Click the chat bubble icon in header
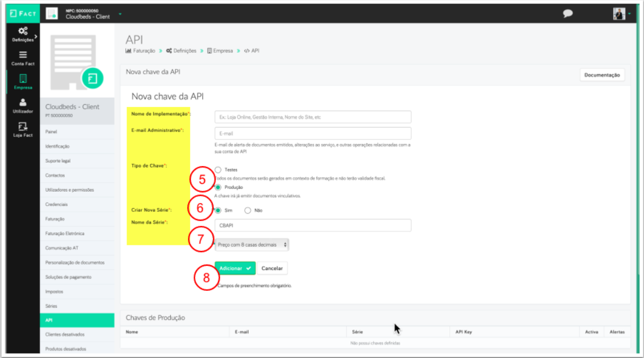Viewport: 644px width, 358px height. coord(567,13)
